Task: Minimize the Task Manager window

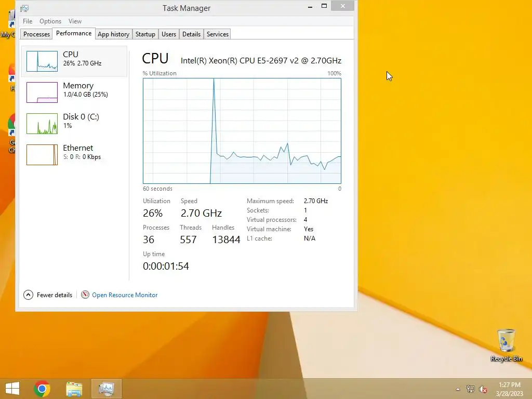Action: click(x=310, y=7)
